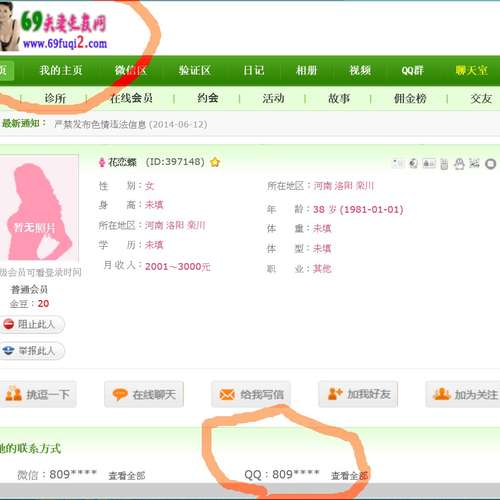Click 查看全部 next to the 微信 number
Screen dimensions: 500x500
[127, 476]
